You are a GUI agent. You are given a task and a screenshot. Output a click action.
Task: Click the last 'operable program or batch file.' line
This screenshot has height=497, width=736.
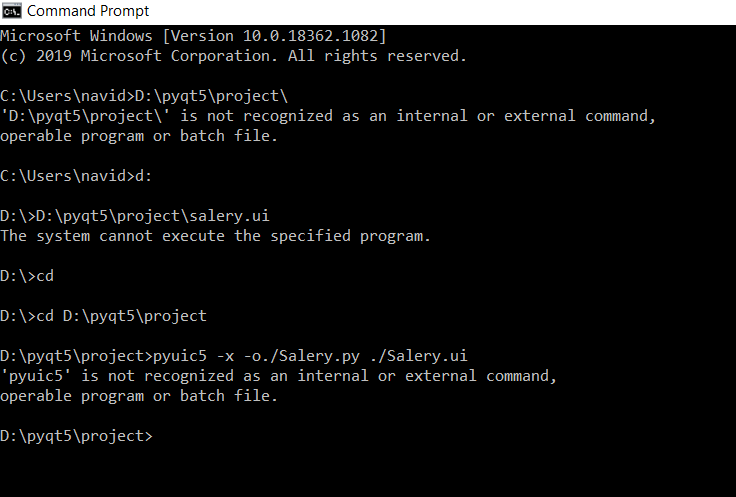[139, 396]
